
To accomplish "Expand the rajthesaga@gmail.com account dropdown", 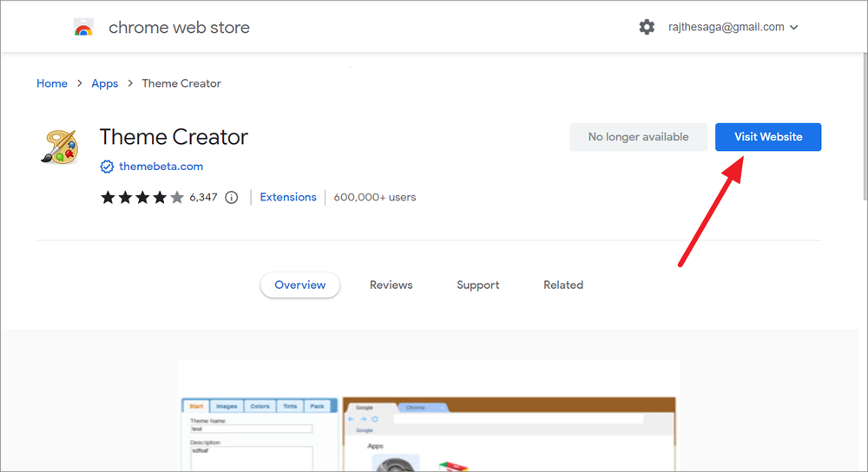I will [x=794, y=27].
